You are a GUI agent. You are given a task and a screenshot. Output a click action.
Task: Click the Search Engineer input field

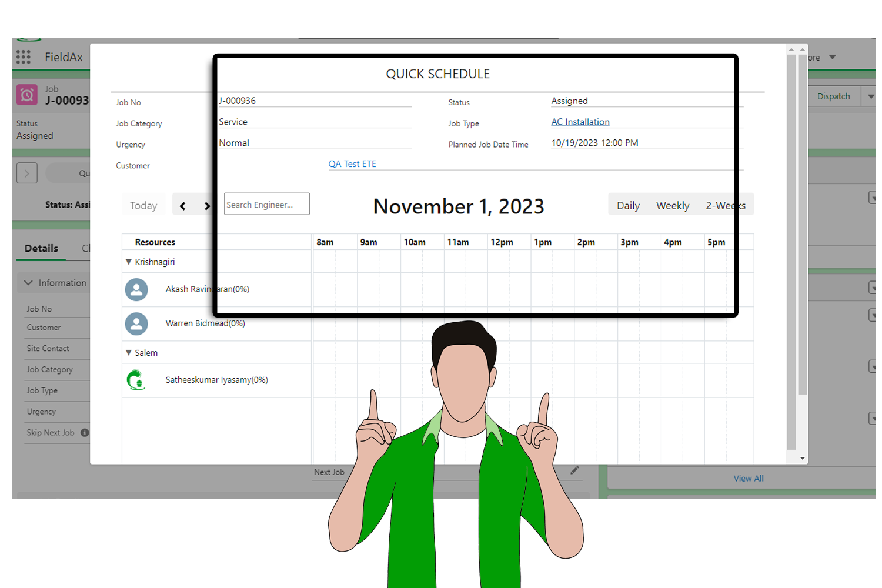coord(266,204)
